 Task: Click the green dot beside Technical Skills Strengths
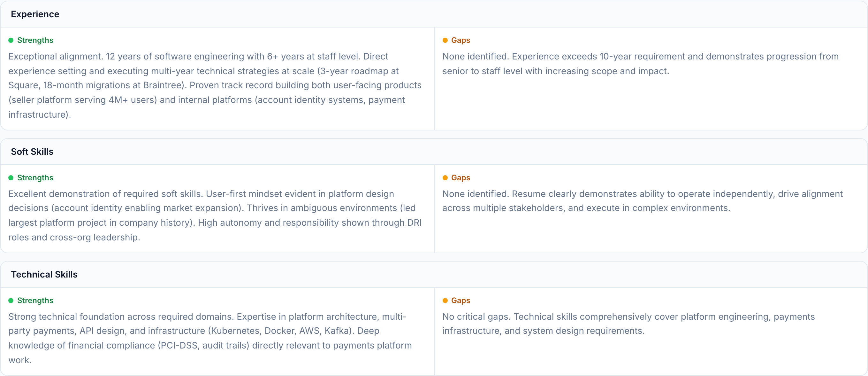(x=11, y=301)
